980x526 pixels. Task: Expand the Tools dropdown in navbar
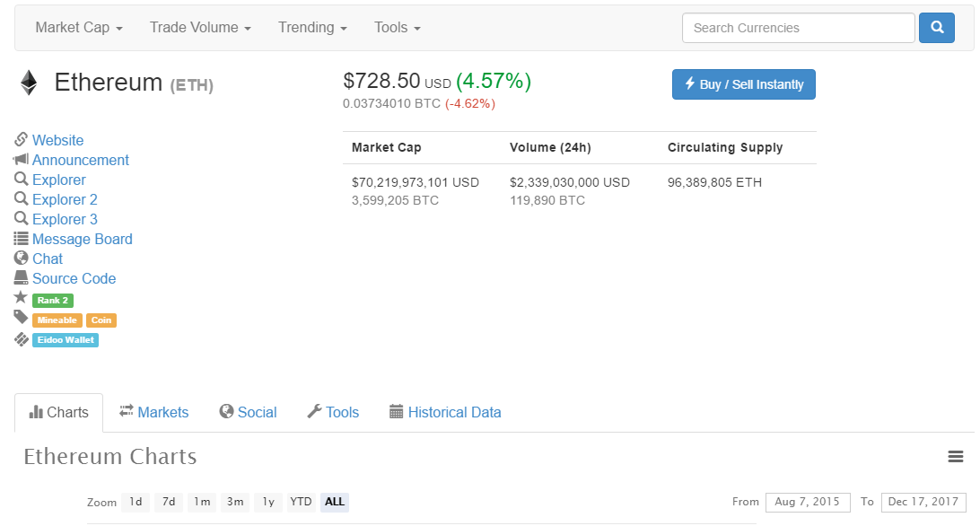click(398, 28)
